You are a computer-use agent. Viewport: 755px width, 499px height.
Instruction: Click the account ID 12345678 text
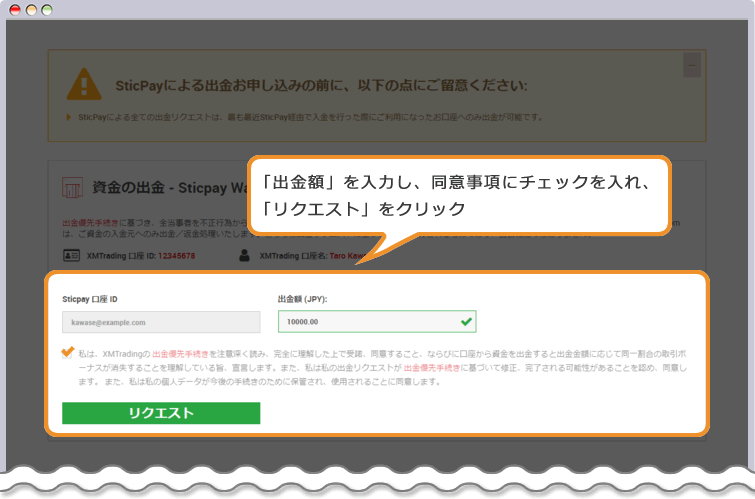[176, 256]
